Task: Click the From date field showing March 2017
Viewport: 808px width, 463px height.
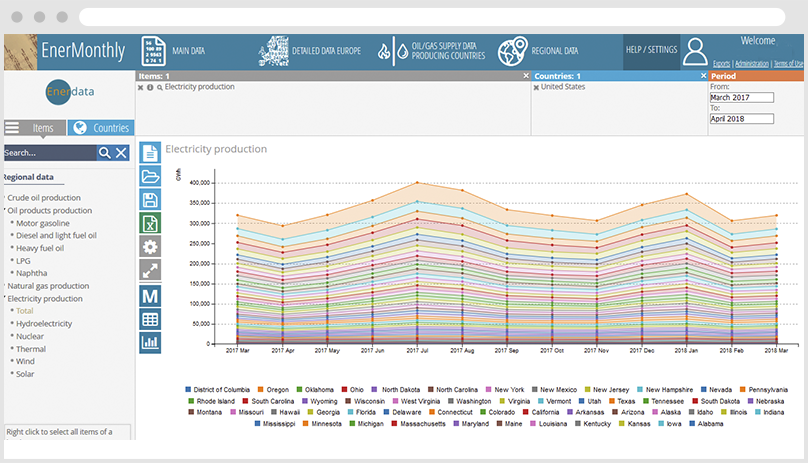Action: 741,98
